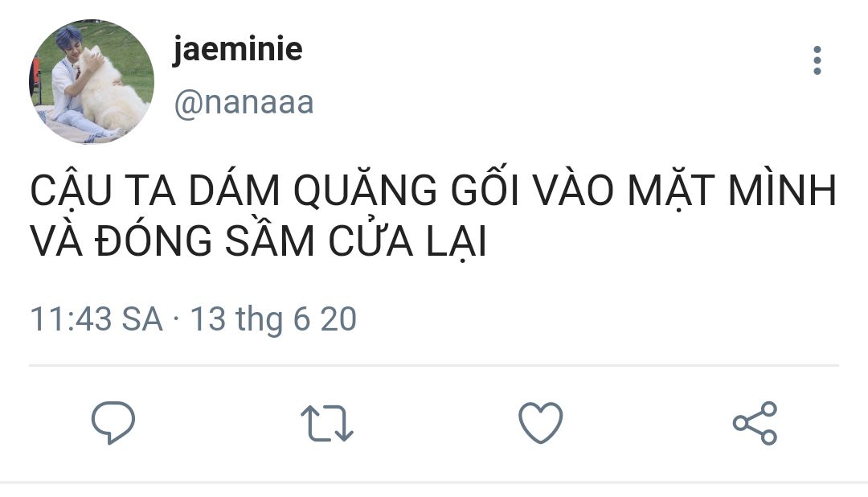Reply to jaeminie's tweet via speech bubble
The height and width of the screenshot is (497, 868).
pos(113,422)
